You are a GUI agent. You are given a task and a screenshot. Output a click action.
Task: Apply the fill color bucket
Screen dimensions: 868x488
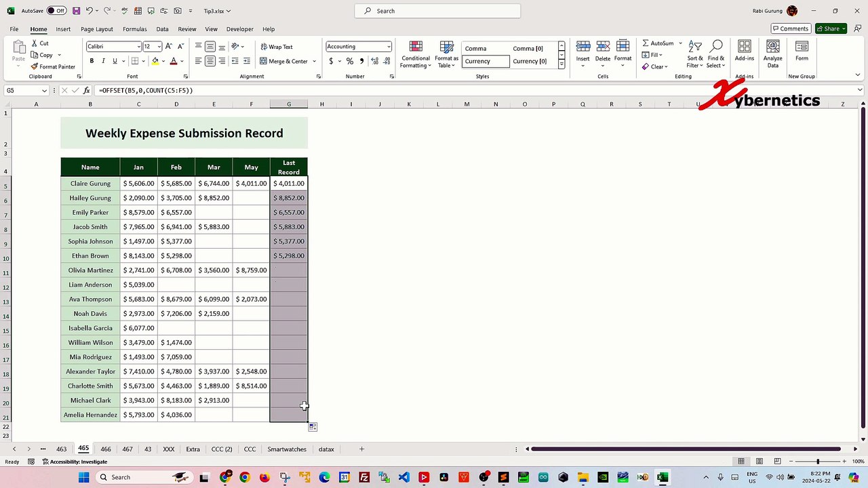pos(155,61)
